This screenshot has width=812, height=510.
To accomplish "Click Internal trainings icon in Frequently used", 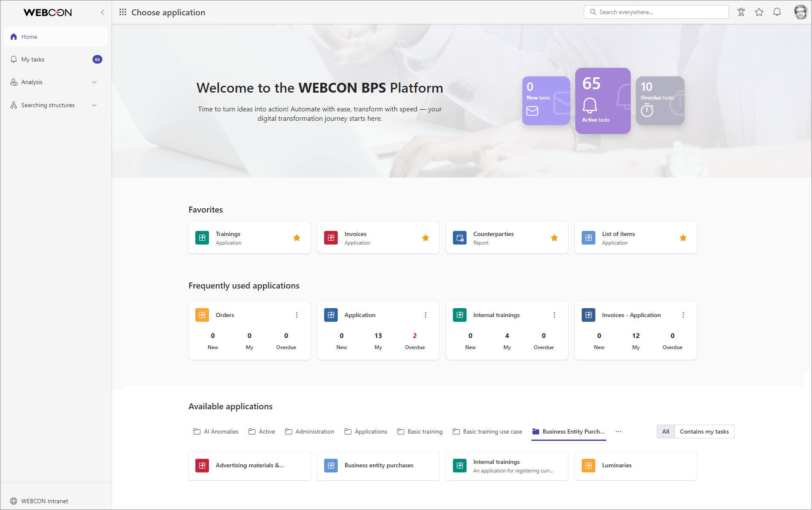I will click(460, 315).
